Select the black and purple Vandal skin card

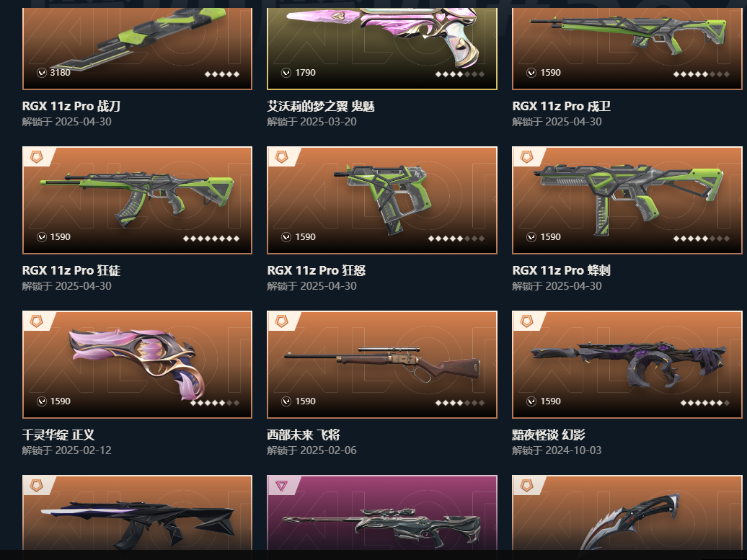pyautogui.click(x=137, y=513)
